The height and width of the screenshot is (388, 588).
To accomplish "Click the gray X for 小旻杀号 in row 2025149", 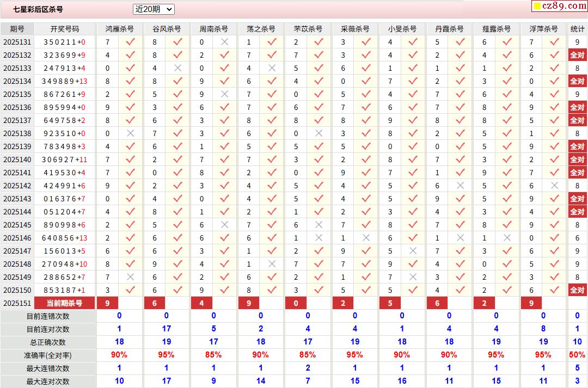I will (x=413, y=277).
